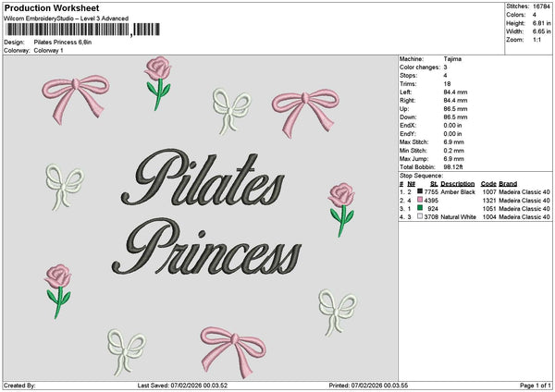Viewport: 555px width, 392px height.
Task: Choose the Natural White color swatch
Action: 421,217
